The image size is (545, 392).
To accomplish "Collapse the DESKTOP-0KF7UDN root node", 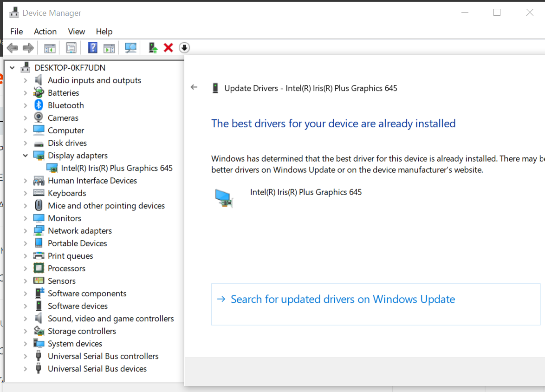I will click(12, 67).
